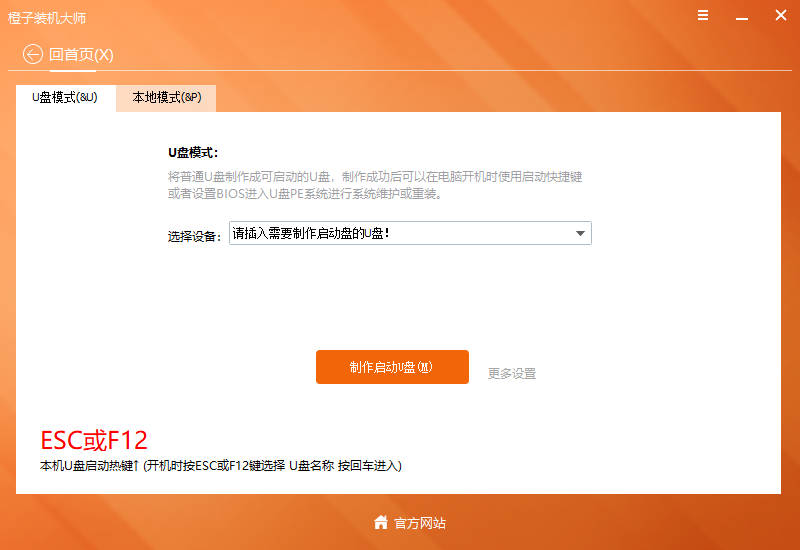
Task: Open the 官方网站 link
Action: pos(420,523)
